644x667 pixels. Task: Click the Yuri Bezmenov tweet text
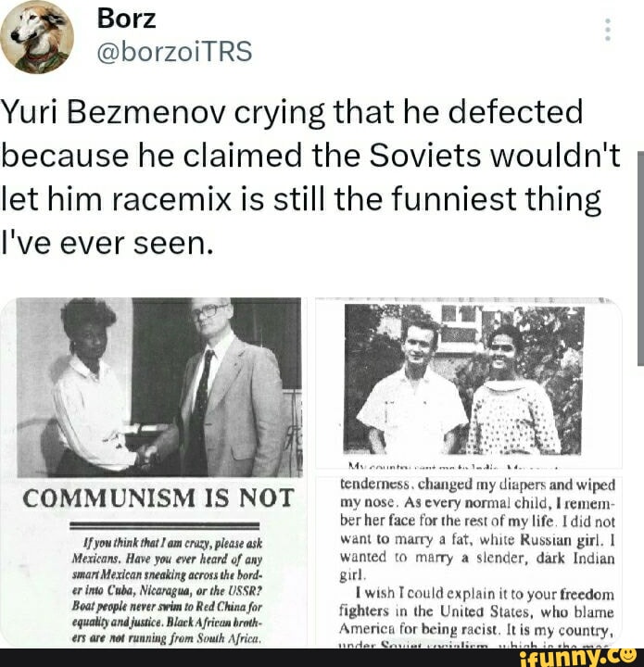point(310,177)
